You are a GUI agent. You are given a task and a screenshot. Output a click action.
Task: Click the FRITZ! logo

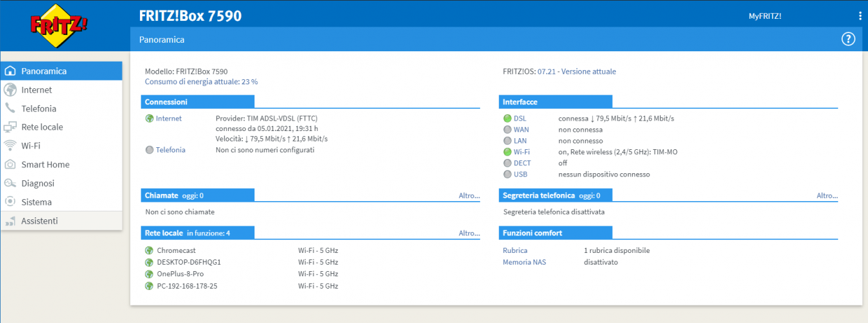[59, 26]
